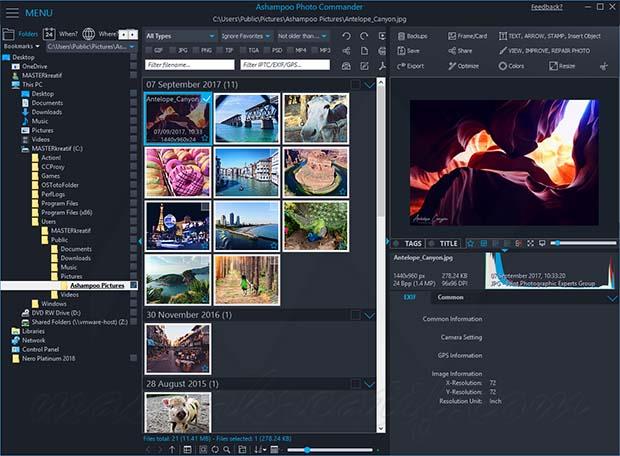Viewport: 620px width, 456px height.
Task: Enable the TGA file type filter
Action: [x=243, y=50]
